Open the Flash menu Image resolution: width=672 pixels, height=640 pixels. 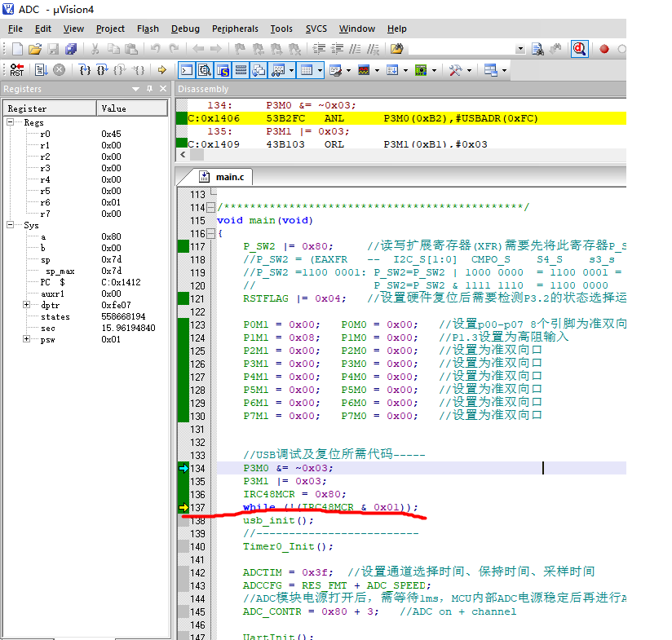(x=148, y=29)
